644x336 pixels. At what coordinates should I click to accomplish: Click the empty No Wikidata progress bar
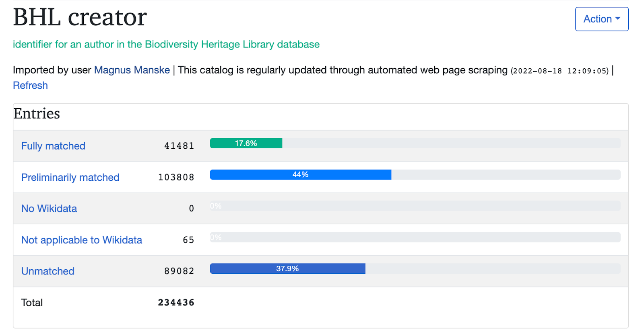415,206
